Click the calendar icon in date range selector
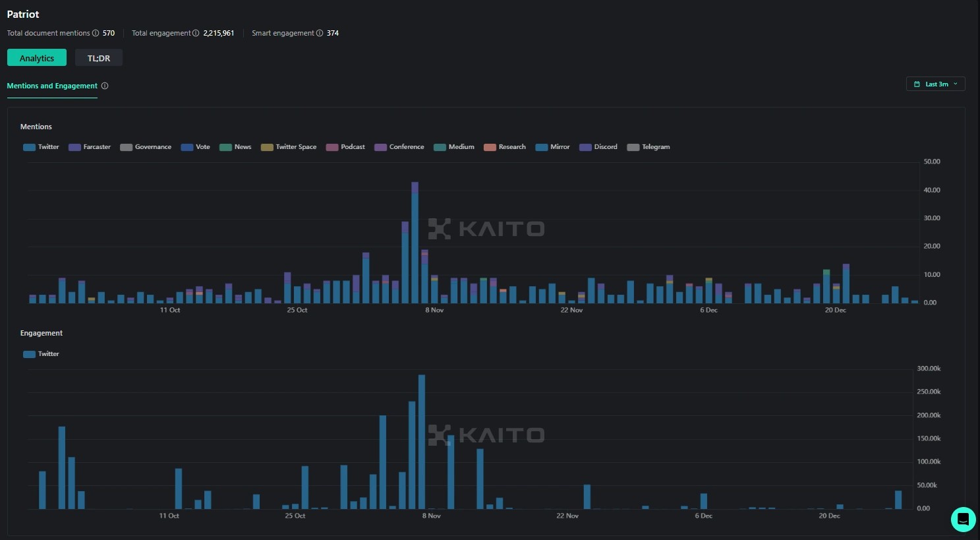 pos(917,84)
